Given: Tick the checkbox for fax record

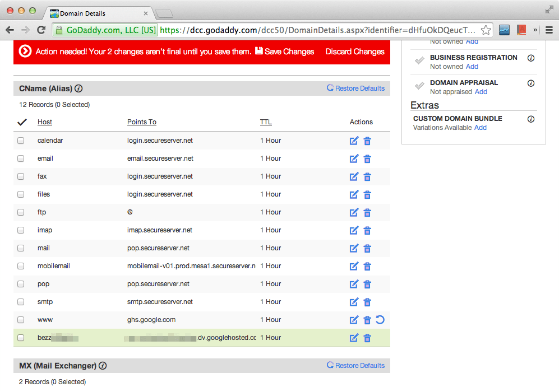Looking at the screenshot, I should pyautogui.click(x=21, y=176).
